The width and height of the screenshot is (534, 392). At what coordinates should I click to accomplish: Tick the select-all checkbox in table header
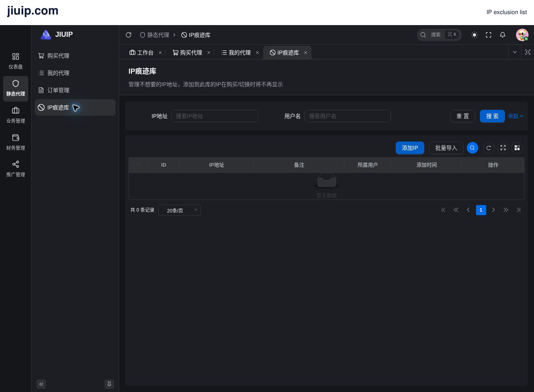(138, 165)
